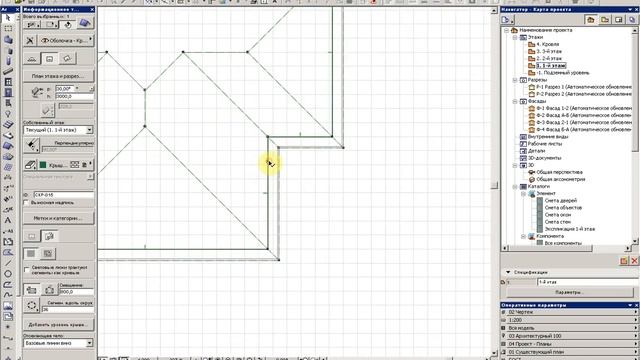The image size is (640, 360).
Task: Select the Wall tool in the toolbox
Action: (8, 40)
